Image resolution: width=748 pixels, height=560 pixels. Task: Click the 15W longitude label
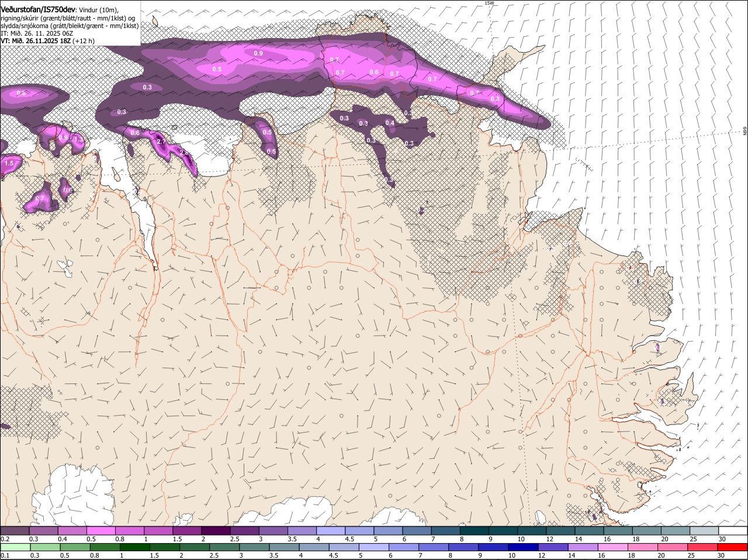click(x=489, y=3)
